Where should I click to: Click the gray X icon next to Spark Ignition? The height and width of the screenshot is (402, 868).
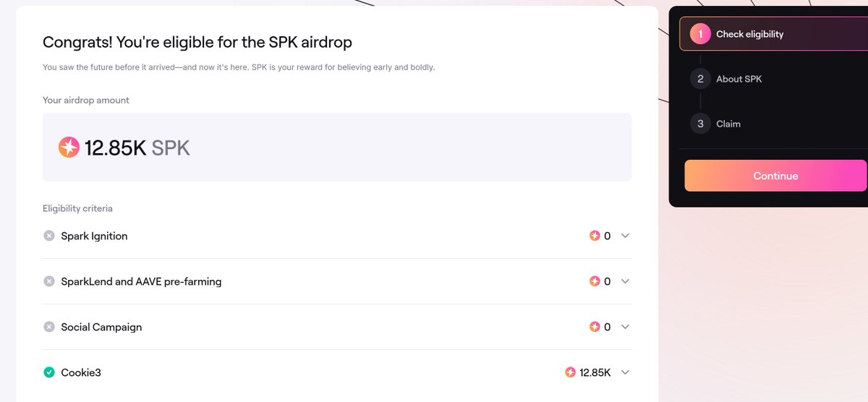tap(49, 236)
